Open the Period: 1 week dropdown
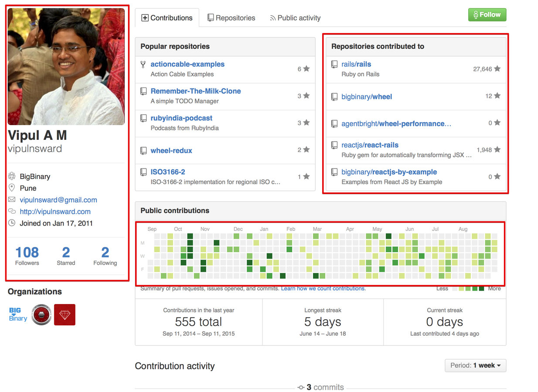 coord(475,365)
